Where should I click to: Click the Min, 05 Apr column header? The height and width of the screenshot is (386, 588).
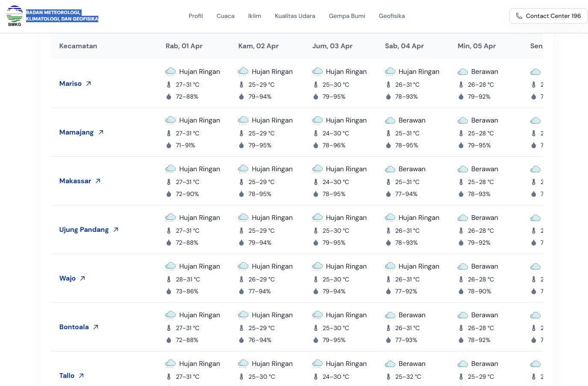(477, 46)
